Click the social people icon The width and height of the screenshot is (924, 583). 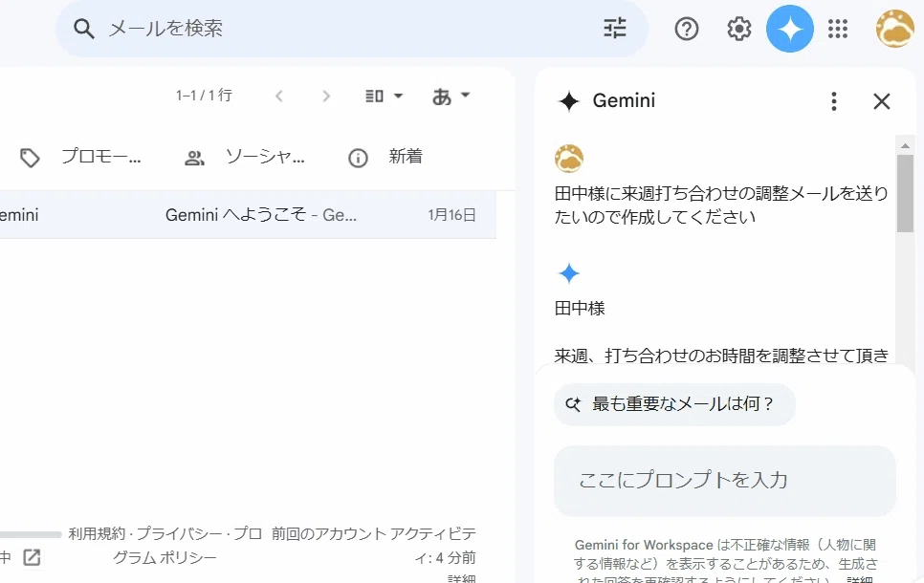[194, 158]
